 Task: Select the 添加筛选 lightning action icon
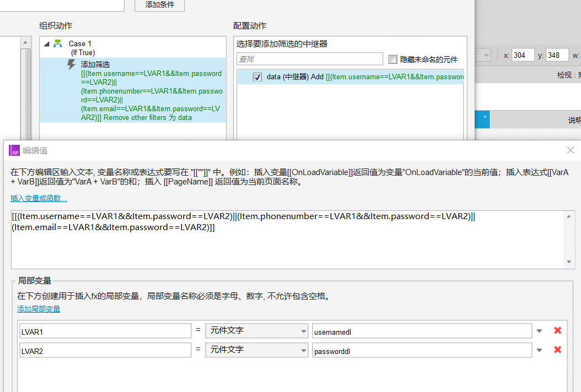(71, 64)
